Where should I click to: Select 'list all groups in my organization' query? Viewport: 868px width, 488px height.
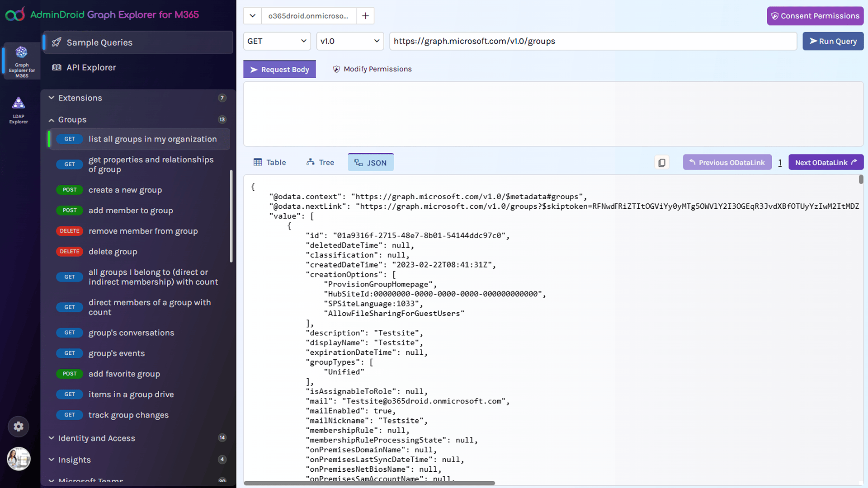pyautogui.click(x=153, y=139)
